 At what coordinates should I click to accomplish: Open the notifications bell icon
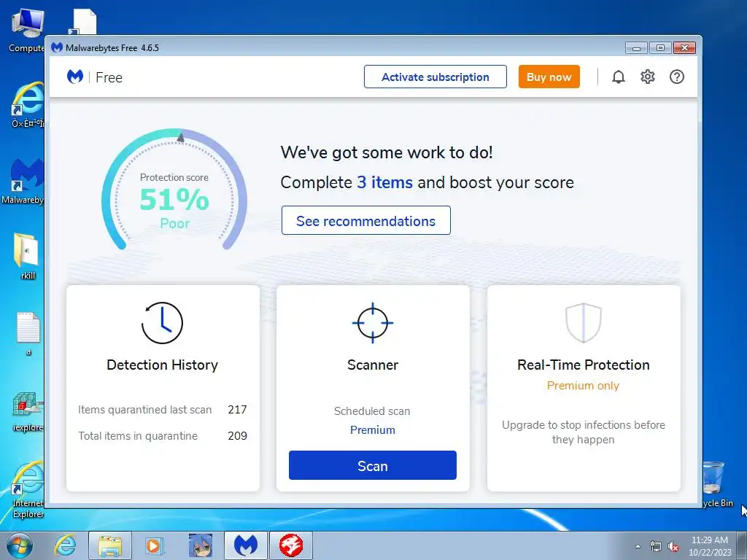[x=619, y=77]
